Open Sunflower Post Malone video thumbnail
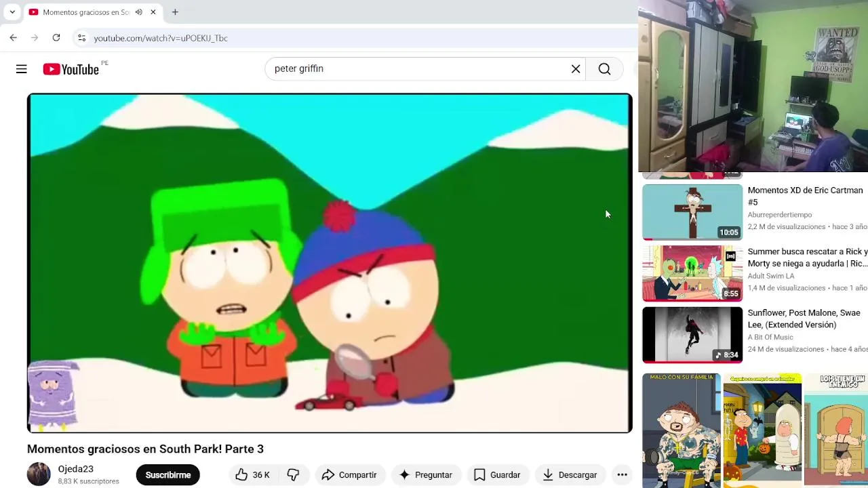This screenshot has height=488, width=868. pyautogui.click(x=692, y=335)
